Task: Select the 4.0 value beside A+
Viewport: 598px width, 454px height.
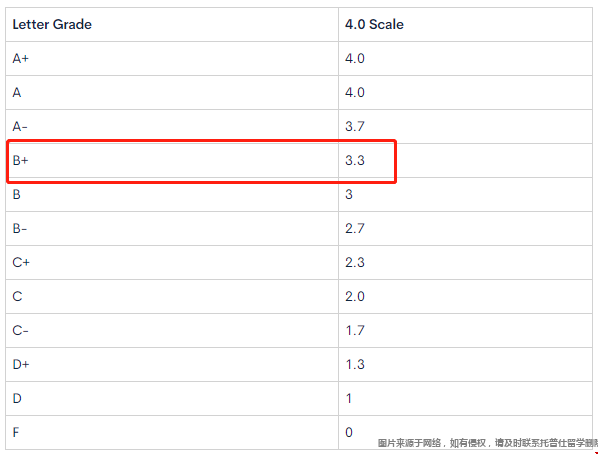Action: click(x=355, y=58)
